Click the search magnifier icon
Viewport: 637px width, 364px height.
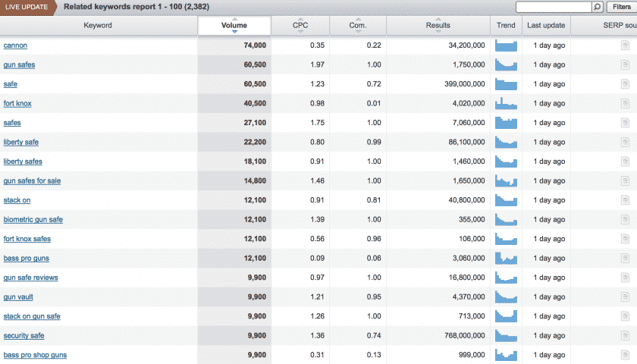click(598, 7)
